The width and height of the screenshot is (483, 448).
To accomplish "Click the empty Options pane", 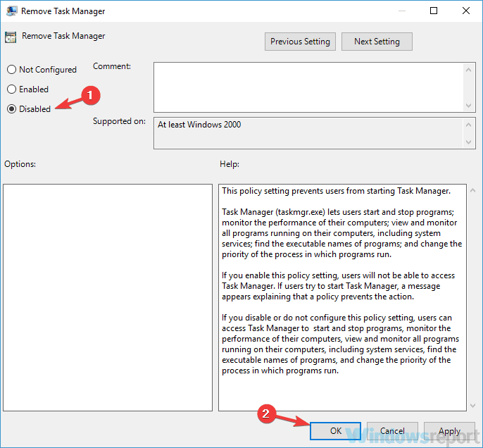I will pyautogui.click(x=108, y=297).
